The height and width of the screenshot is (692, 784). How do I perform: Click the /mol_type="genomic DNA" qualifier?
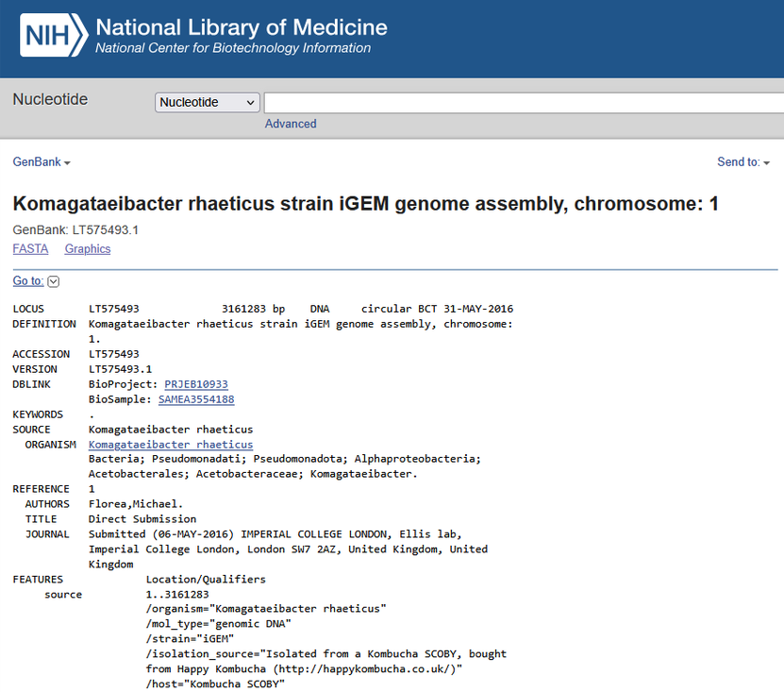click(x=219, y=624)
